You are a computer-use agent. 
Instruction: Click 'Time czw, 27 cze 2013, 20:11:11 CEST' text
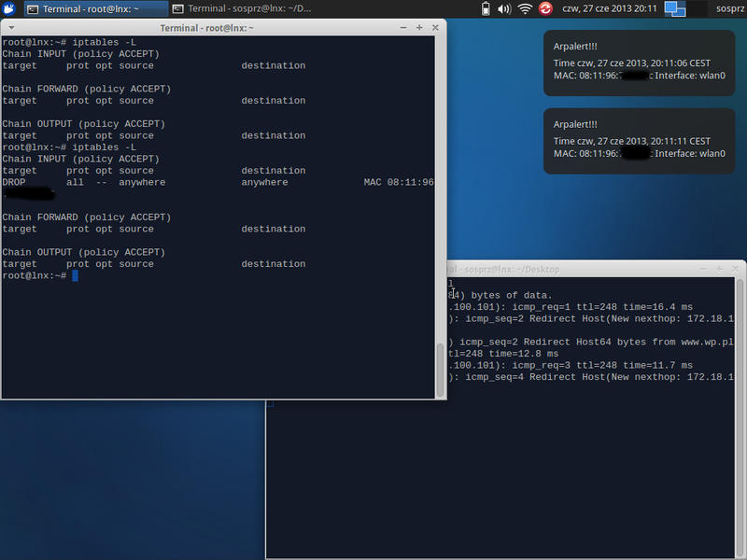[x=632, y=141]
